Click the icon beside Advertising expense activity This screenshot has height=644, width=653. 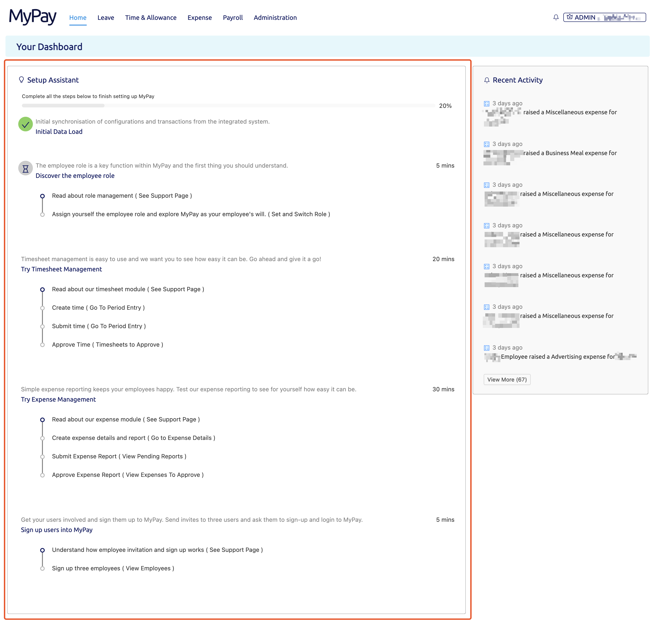(x=487, y=348)
